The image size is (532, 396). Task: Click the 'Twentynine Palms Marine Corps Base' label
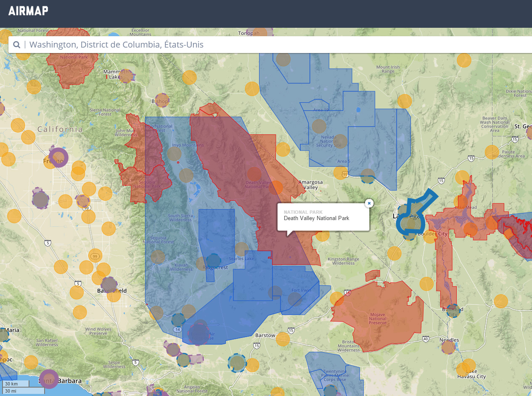[x=335, y=376]
